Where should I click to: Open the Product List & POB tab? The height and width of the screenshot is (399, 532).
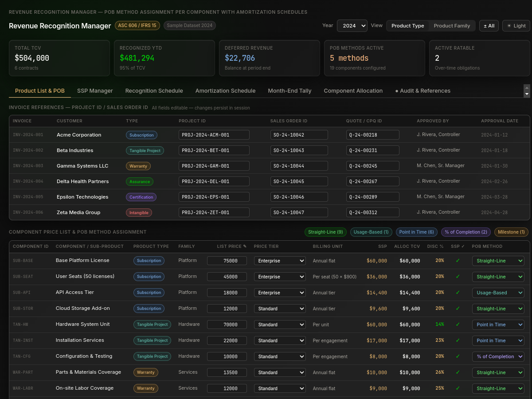40,91
